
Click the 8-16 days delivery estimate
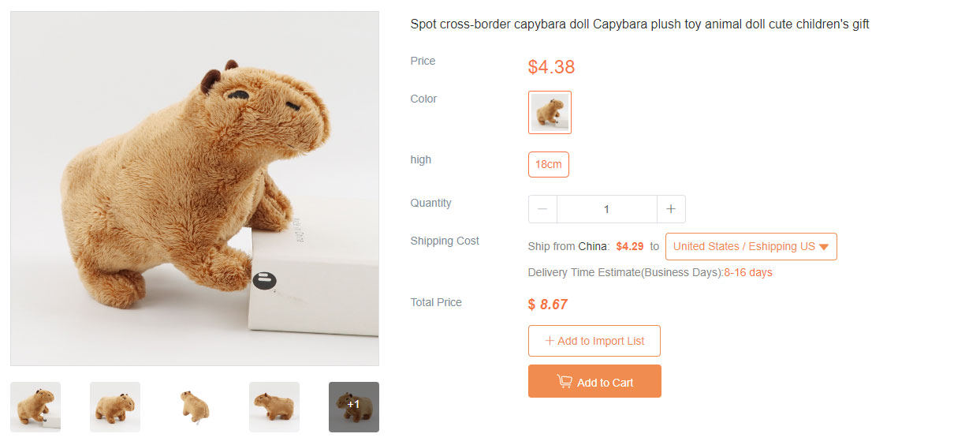[x=748, y=273]
